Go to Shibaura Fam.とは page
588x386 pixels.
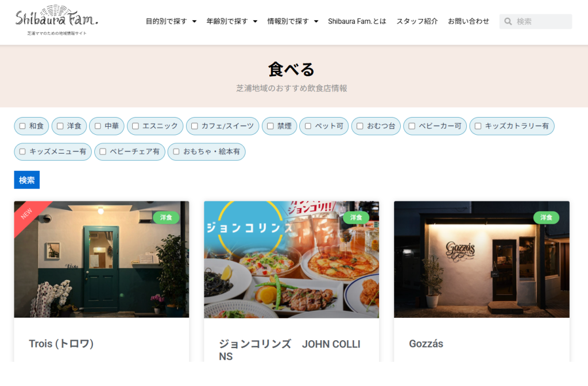click(x=357, y=21)
